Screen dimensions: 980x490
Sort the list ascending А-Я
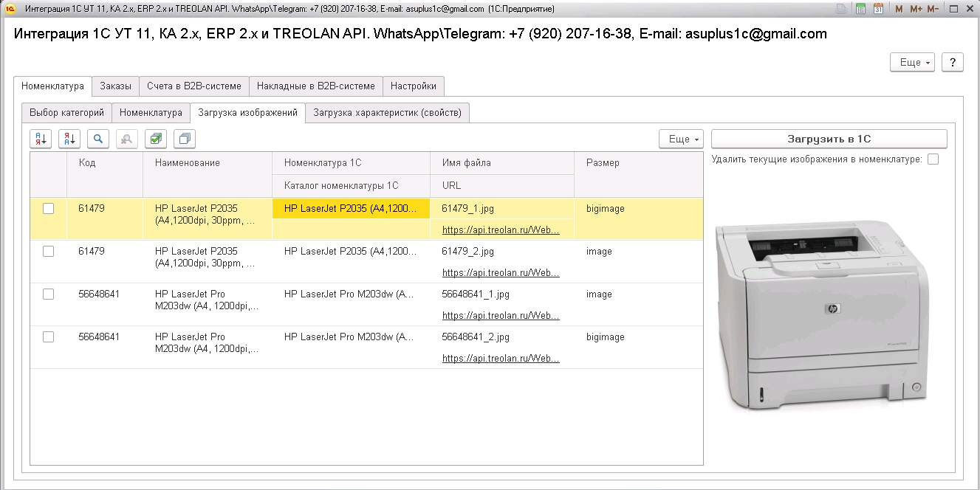click(41, 139)
